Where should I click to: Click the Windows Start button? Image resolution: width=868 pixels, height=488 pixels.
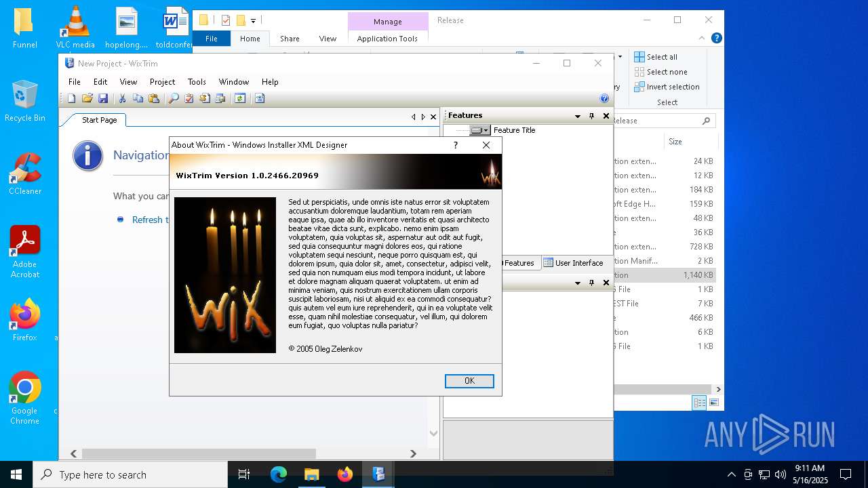click(16, 474)
